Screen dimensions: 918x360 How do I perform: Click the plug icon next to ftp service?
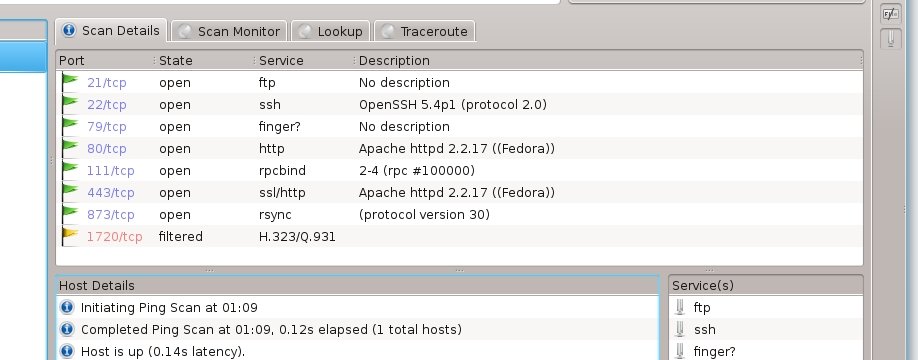680,307
